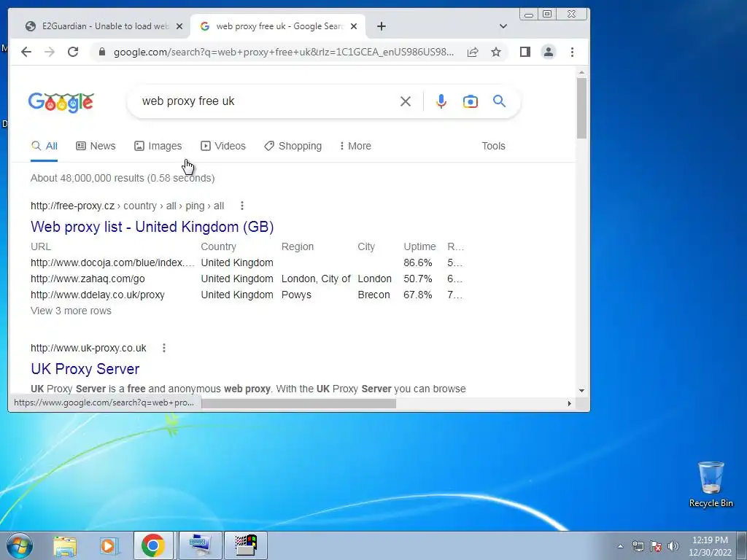
Task: Open the Chrome profile avatar
Action: (549, 52)
